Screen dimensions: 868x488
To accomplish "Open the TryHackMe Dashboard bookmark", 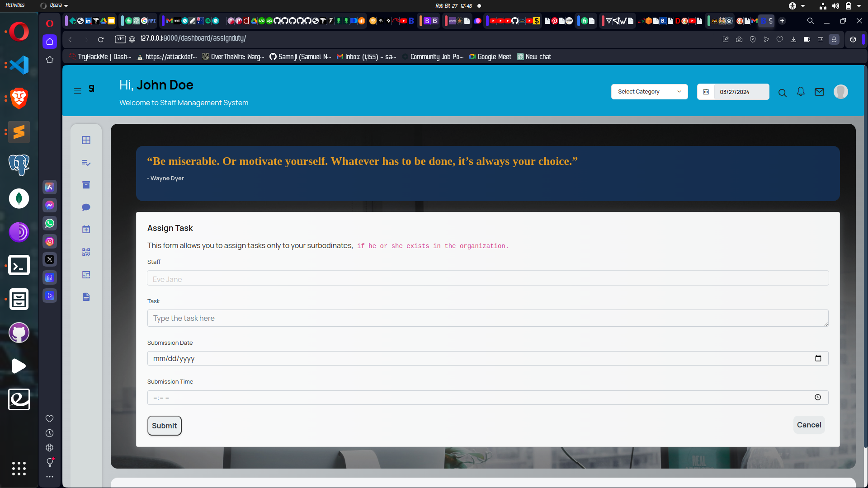I will (x=100, y=57).
